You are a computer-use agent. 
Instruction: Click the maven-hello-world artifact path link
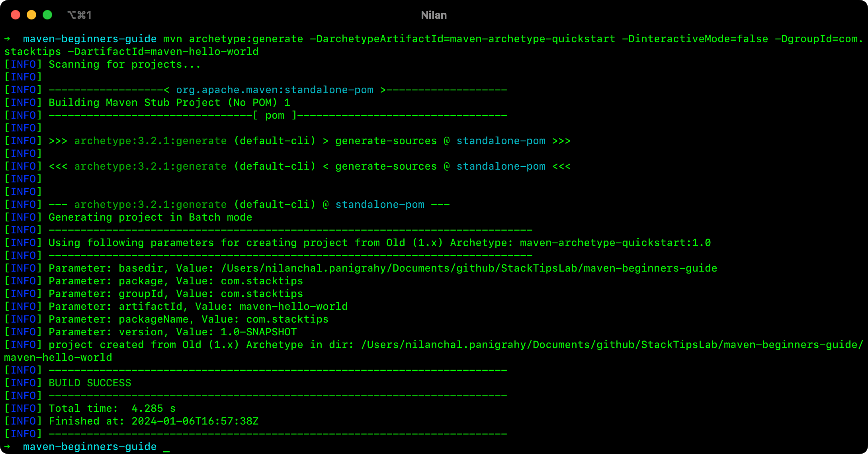pos(58,357)
